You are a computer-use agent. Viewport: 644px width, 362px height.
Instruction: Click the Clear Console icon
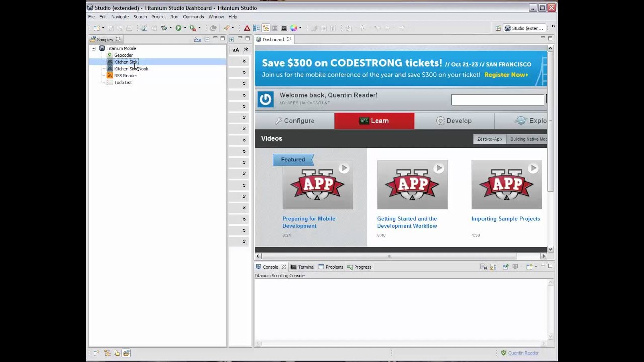(483, 267)
